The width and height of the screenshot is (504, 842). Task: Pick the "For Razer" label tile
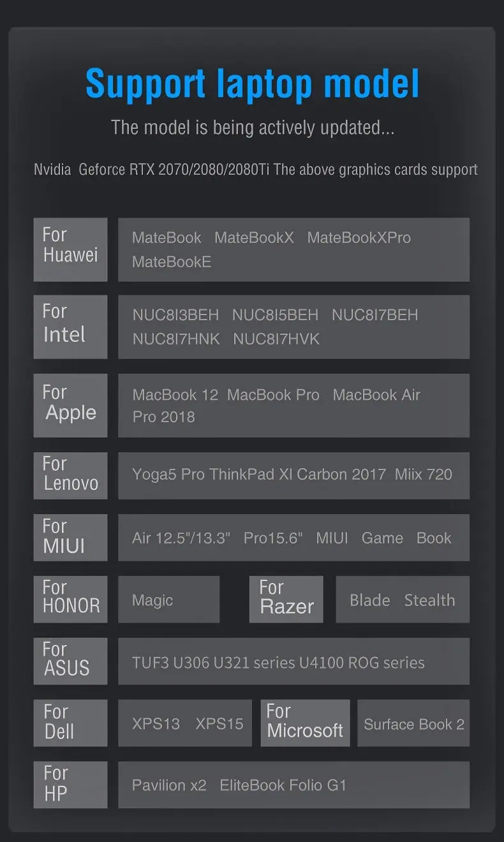[x=286, y=599]
